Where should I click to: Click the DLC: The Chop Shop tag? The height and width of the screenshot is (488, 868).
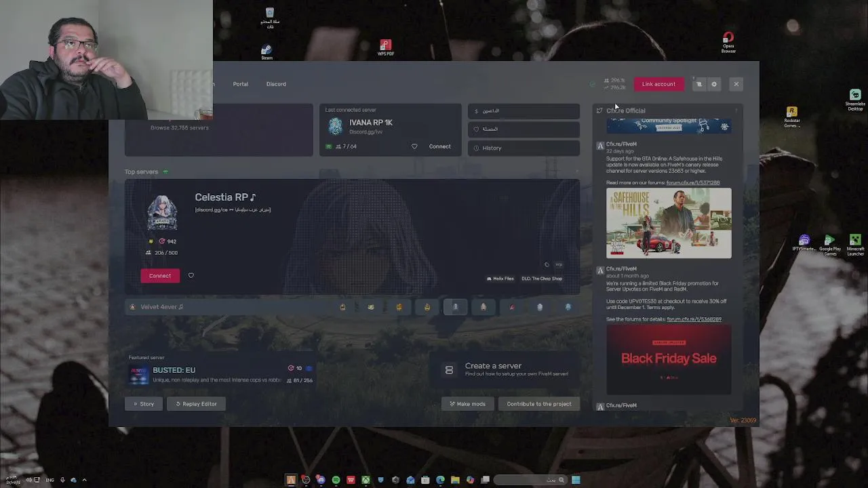point(541,279)
